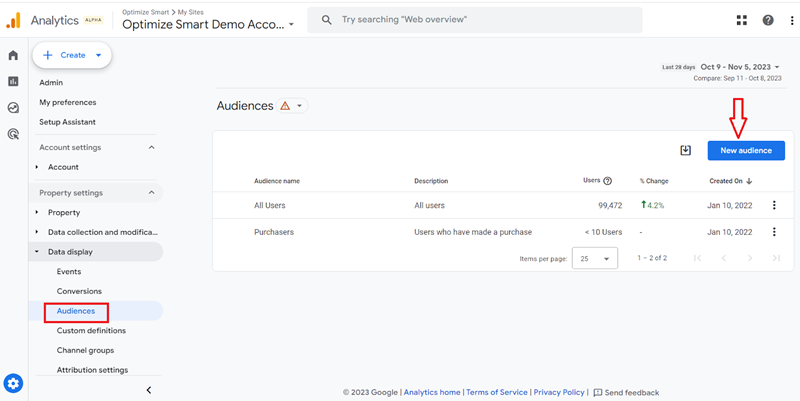Viewport: 800px width, 401px height.
Task: Open the Purchasers audience name
Action: pyautogui.click(x=274, y=232)
